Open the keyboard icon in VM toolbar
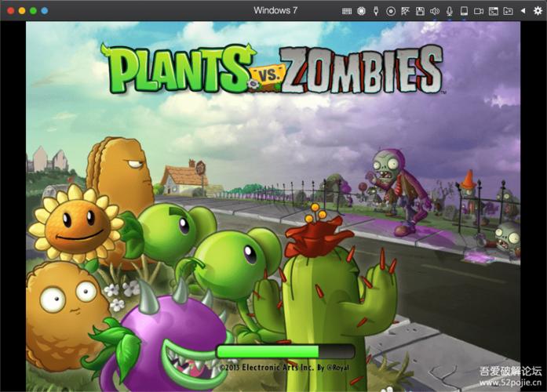 point(347,11)
